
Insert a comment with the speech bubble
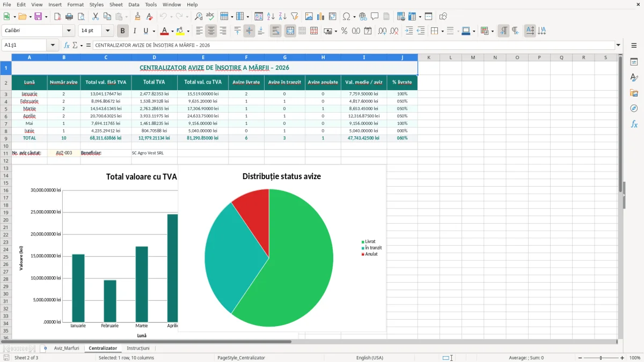point(375,17)
